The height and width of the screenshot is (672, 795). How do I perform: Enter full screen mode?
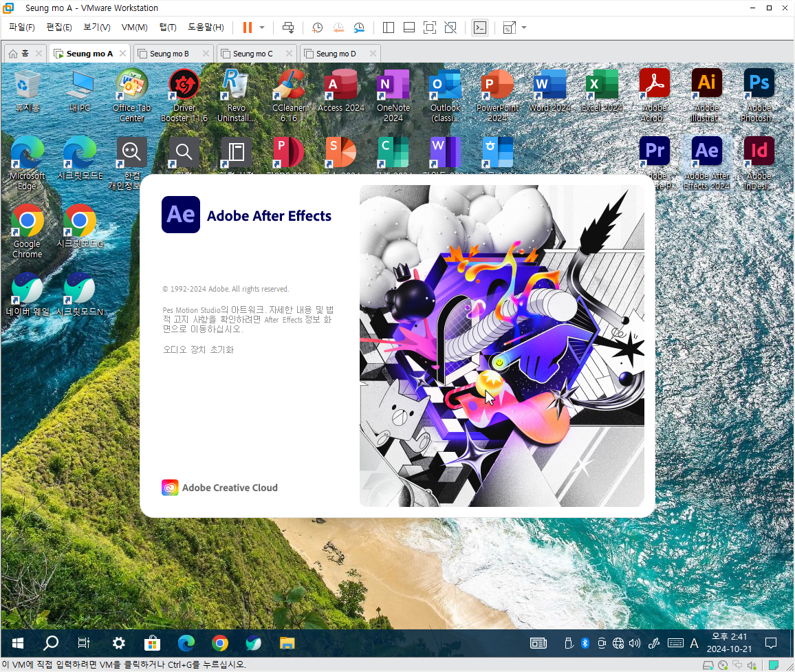click(429, 28)
